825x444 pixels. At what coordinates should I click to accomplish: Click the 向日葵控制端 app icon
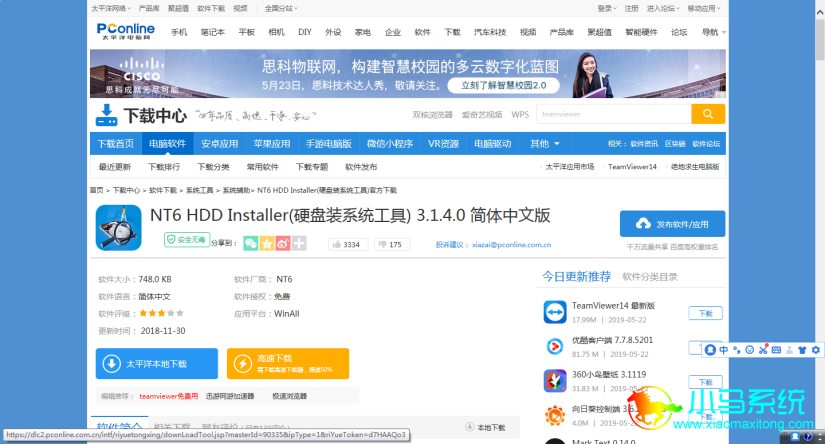[555, 416]
